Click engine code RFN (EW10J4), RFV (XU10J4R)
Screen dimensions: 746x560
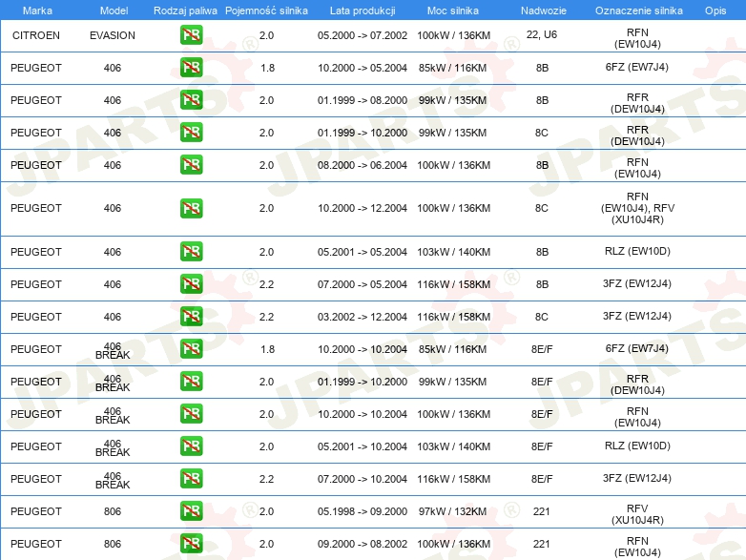pos(637,208)
